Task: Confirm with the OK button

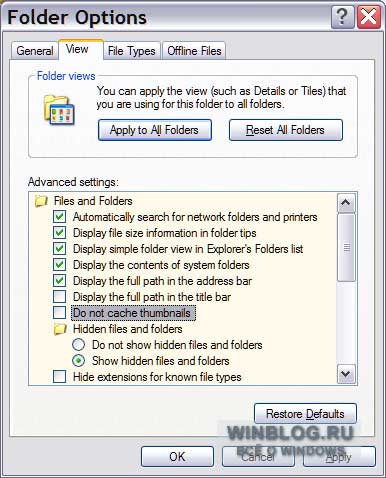Action: tap(177, 457)
